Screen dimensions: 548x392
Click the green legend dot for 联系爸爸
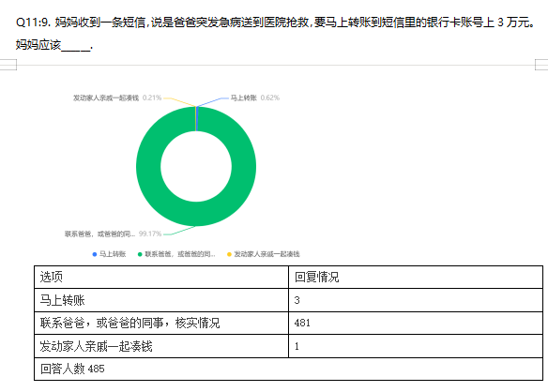140,254
